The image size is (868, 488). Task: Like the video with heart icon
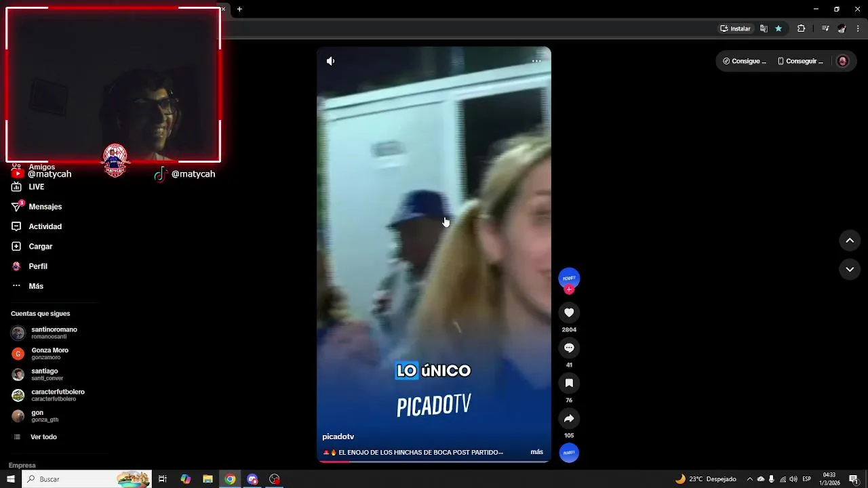[x=569, y=312]
